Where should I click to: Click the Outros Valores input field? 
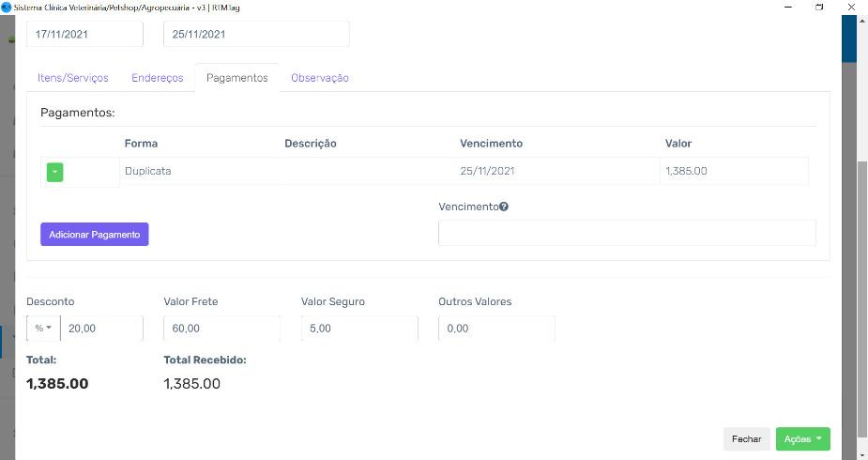pyautogui.click(x=496, y=329)
